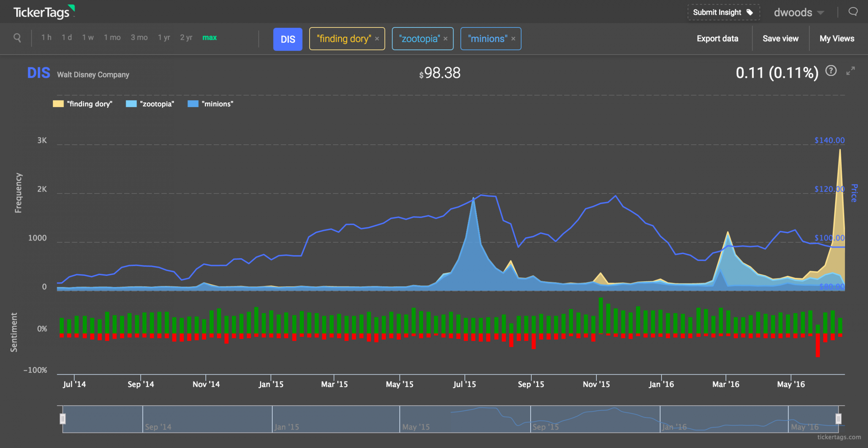The height and width of the screenshot is (448, 868).
Task: Click the $120.00 price axis label
Action: 829,189
